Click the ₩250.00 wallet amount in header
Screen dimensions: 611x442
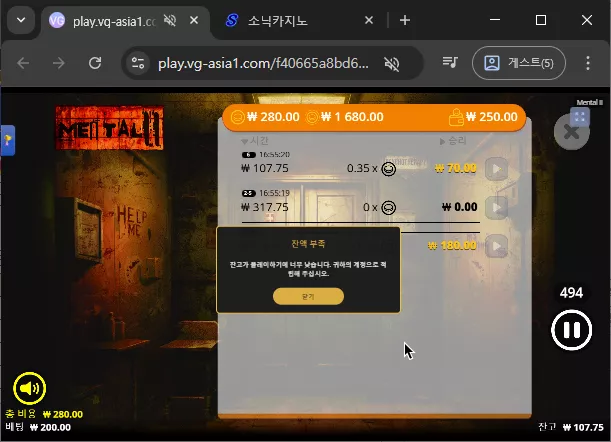484,117
